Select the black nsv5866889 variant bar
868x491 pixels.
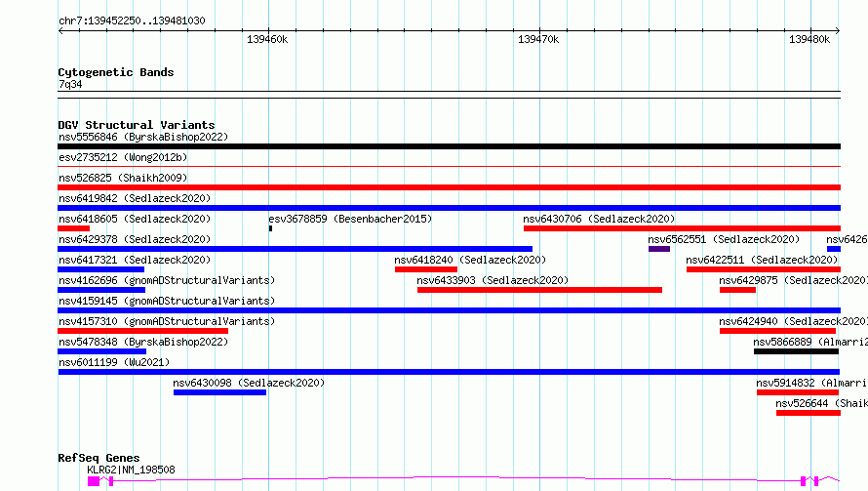tap(796, 351)
